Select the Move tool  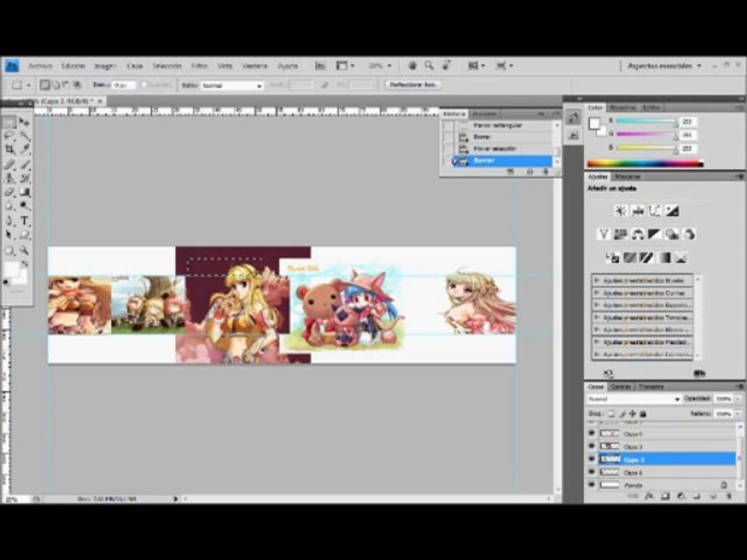coord(24,122)
